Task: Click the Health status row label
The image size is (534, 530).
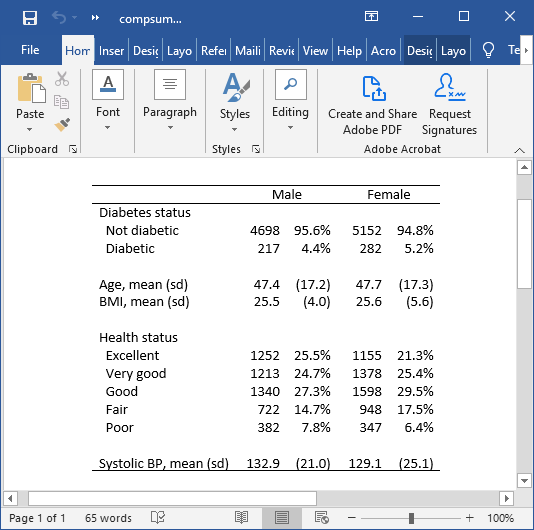Action: pyautogui.click(x=138, y=338)
